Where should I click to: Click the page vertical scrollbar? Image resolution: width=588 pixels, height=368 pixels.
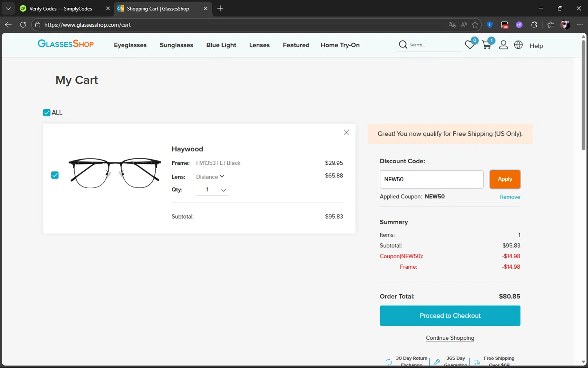point(583,94)
